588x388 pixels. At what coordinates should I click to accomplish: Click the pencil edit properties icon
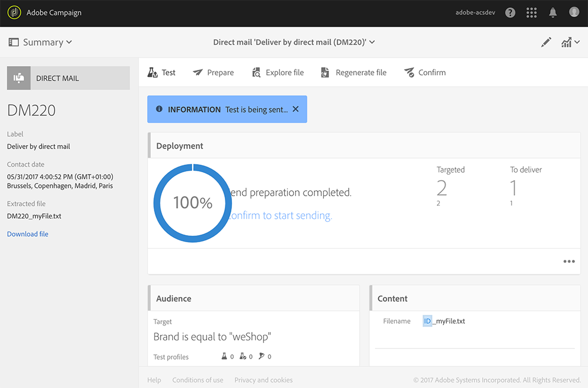[x=546, y=42]
